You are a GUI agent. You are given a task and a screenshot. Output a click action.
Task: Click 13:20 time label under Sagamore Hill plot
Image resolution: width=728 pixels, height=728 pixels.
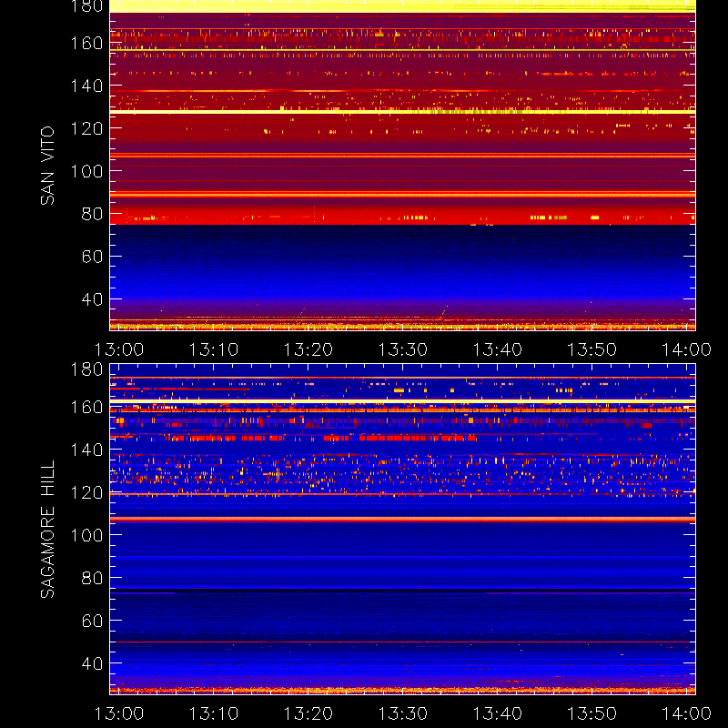point(308,713)
